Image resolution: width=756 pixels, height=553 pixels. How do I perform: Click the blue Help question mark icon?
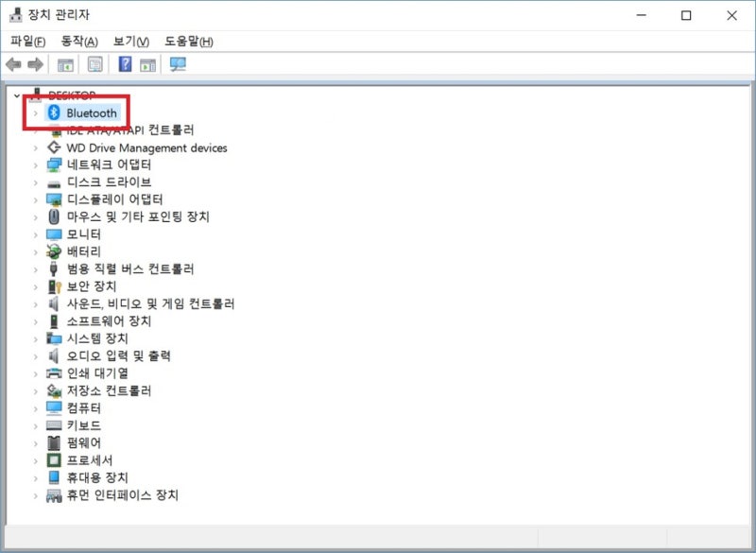pos(125,63)
